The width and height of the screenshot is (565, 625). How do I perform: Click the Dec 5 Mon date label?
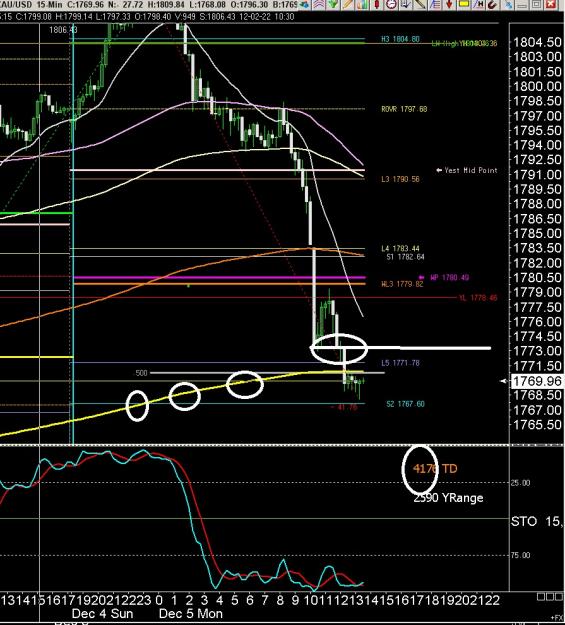coord(191,613)
